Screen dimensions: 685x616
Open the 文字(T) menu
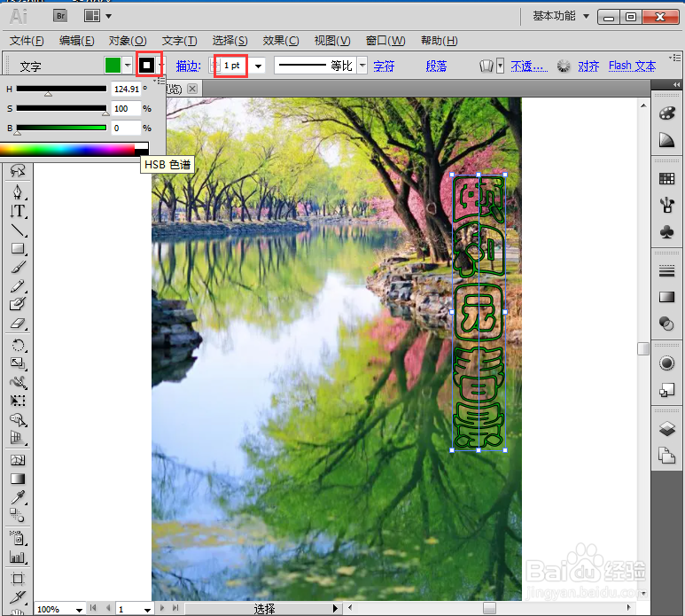[180, 41]
